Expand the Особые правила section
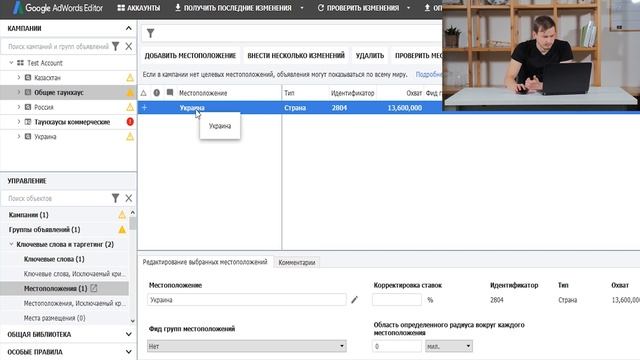The height and width of the screenshot is (360, 640). [129, 351]
